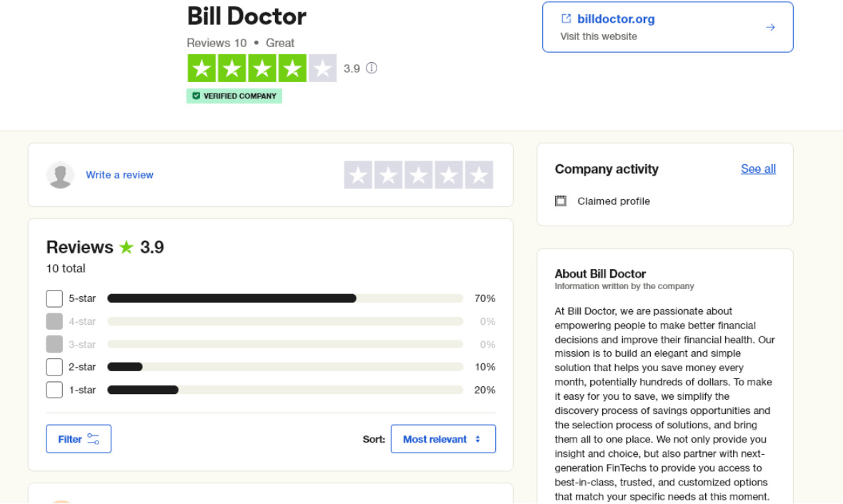Open the Most relevant sort dropdown
This screenshot has height=504, width=843.
tap(443, 438)
